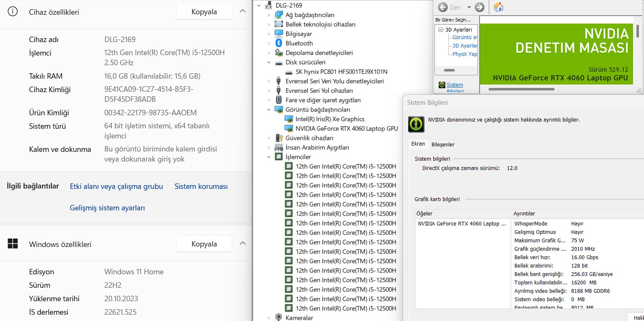Select the Görüntü ay... item under 3D Ayarları

coord(465,37)
